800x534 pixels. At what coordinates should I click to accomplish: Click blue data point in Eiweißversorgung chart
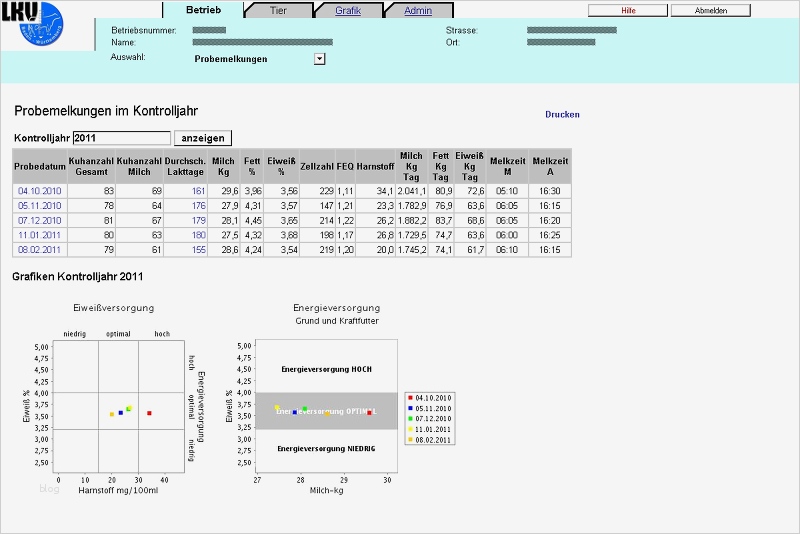(121, 413)
